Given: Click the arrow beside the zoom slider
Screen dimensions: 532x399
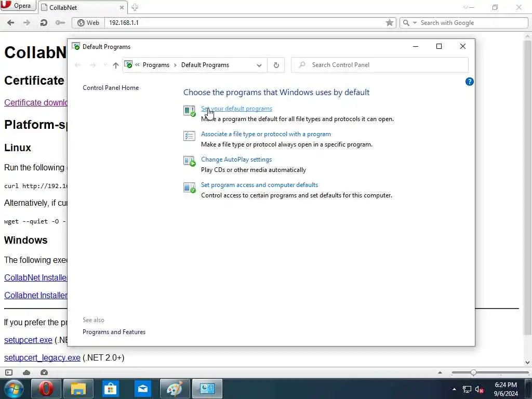Looking at the screenshot, I should coord(440,373).
